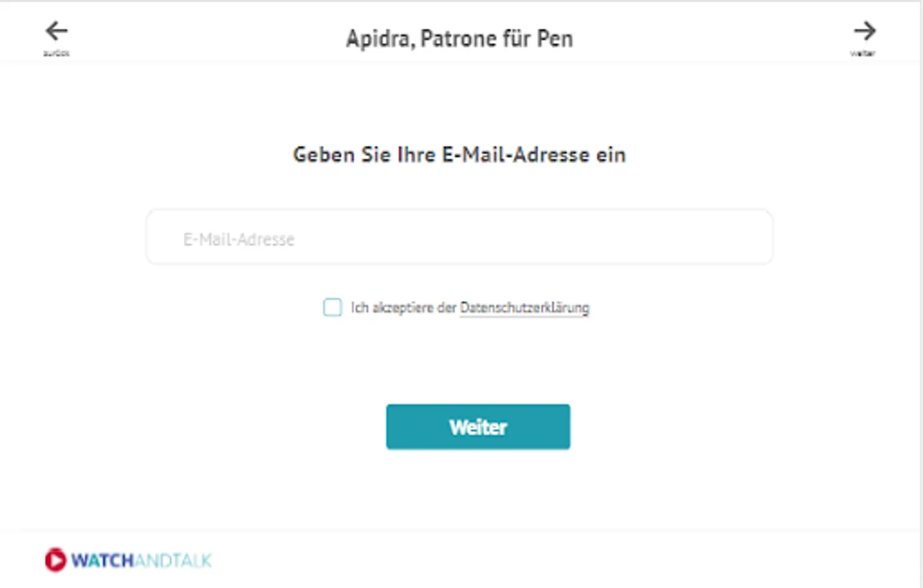Click into the E-Mail-Adresse input field

tap(459, 237)
